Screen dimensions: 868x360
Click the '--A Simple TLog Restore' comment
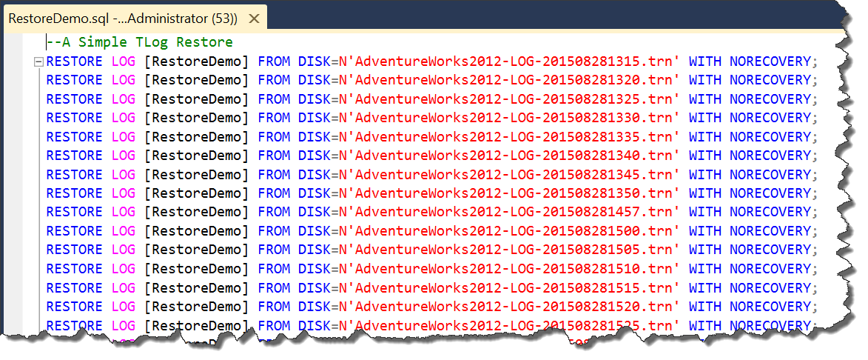click(x=140, y=42)
